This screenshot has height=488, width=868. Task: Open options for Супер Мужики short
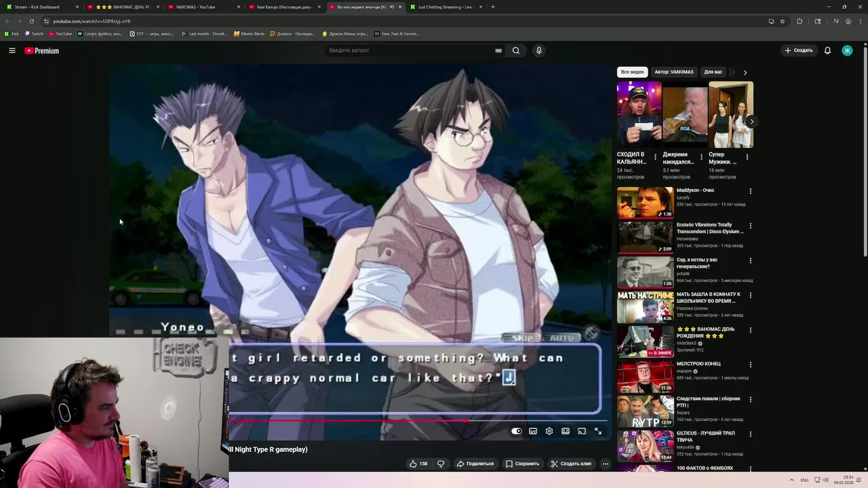coord(747,157)
